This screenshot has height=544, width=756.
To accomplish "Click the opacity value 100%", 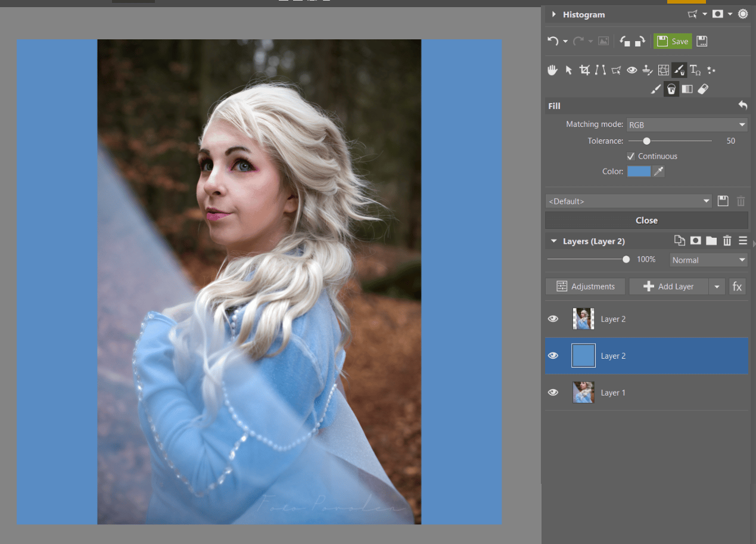I will 646,260.
